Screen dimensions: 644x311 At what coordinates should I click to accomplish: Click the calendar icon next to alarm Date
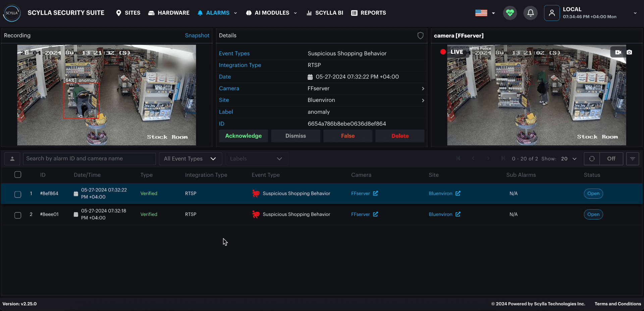tap(310, 77)
